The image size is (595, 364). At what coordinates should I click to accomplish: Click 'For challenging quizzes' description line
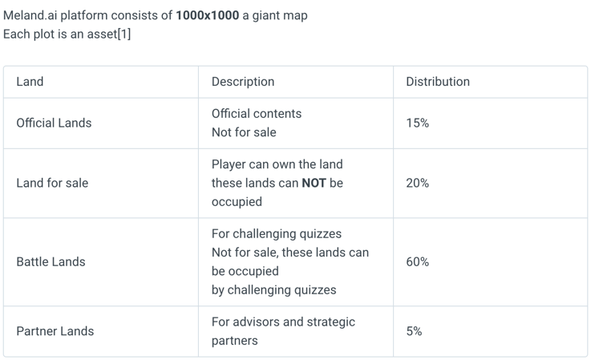point(277,234)
